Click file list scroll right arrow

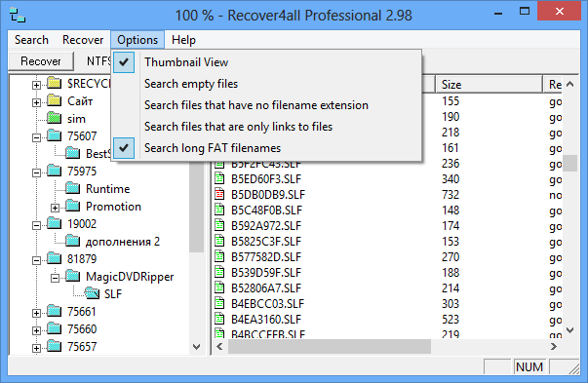click(x=554, y=347)
